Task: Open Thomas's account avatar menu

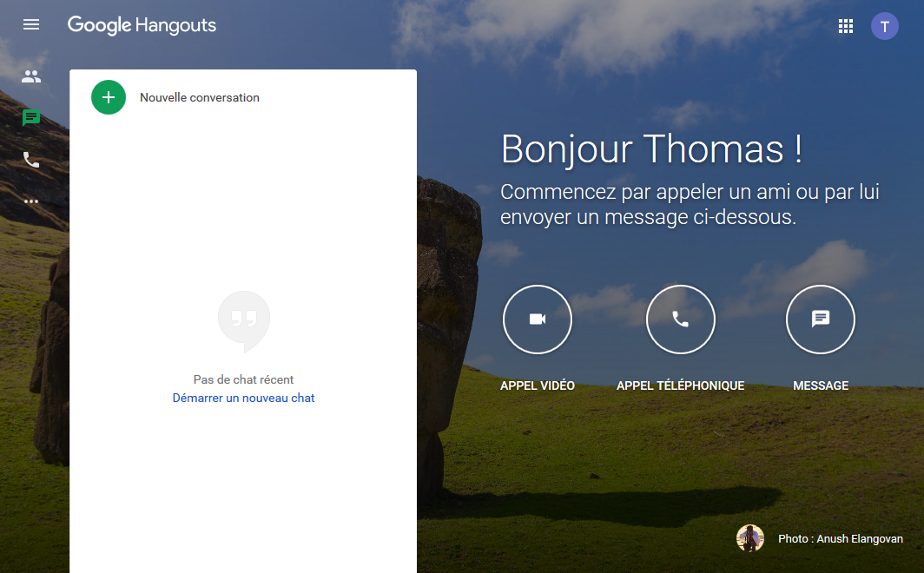Action: (885, 26)
